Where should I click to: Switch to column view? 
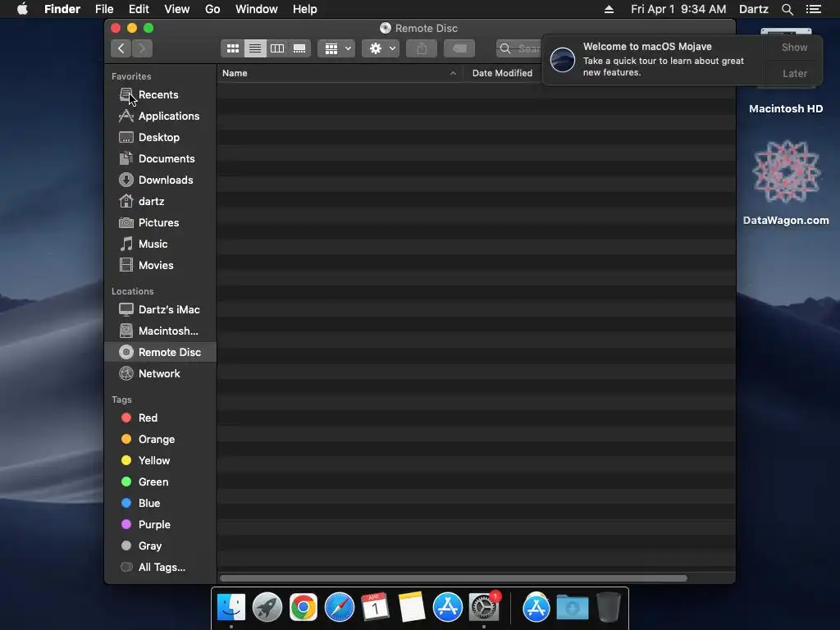pyautogui.click(x=277, y=48)
